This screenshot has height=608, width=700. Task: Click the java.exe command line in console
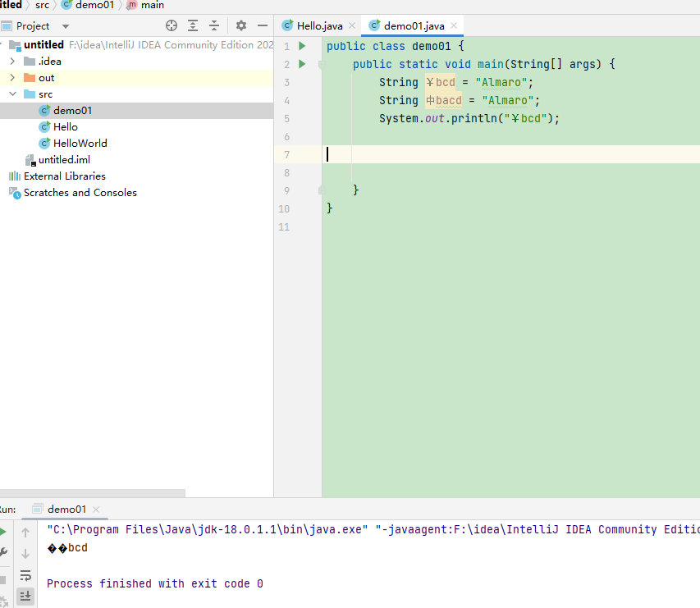click(373, 529)
